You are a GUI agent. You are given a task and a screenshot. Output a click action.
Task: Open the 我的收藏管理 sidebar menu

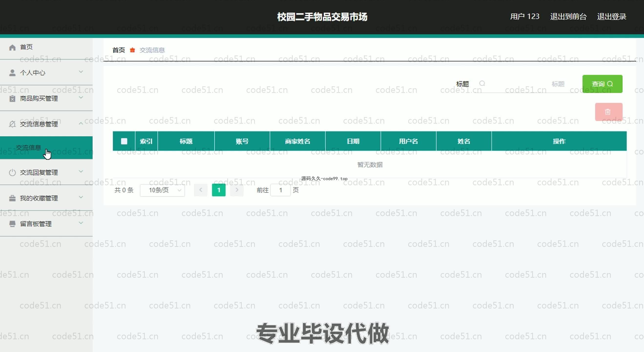click(x=46, y=198)
